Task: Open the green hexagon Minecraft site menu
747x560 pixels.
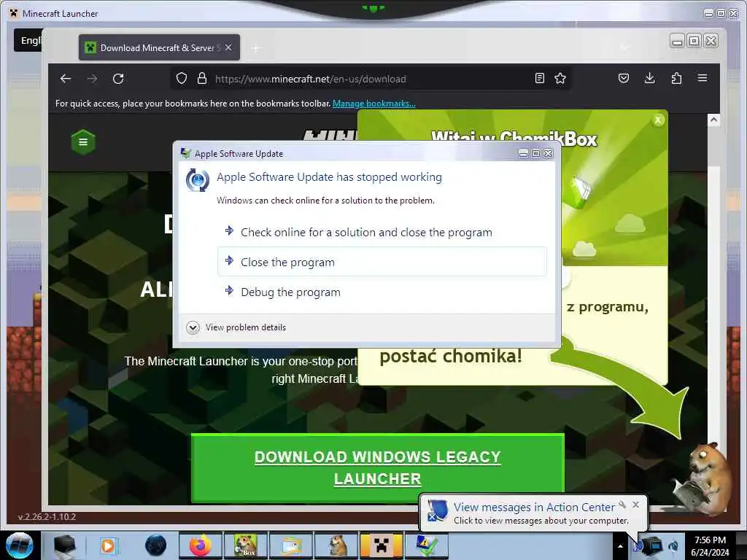Action: [83, 142]
